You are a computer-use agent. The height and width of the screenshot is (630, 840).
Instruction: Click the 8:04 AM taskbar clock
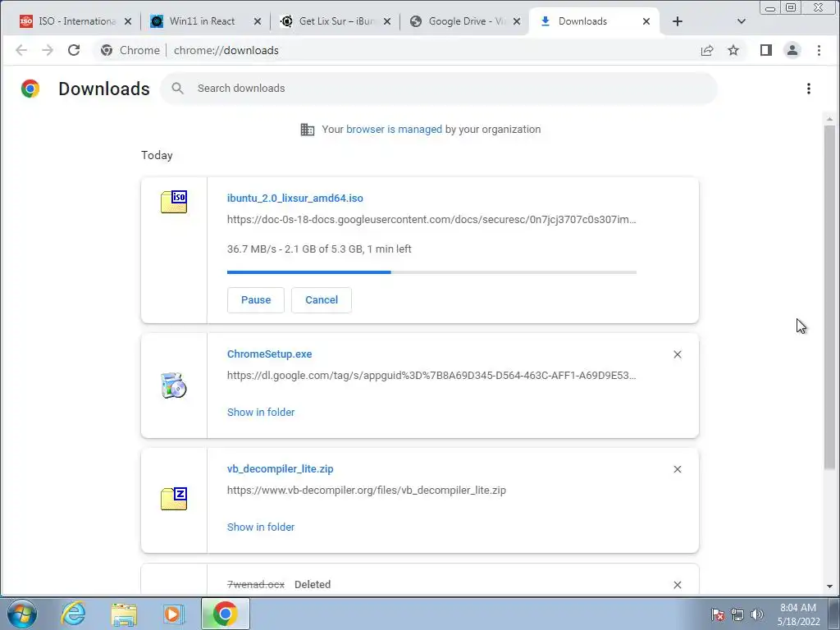click(798, 614)
